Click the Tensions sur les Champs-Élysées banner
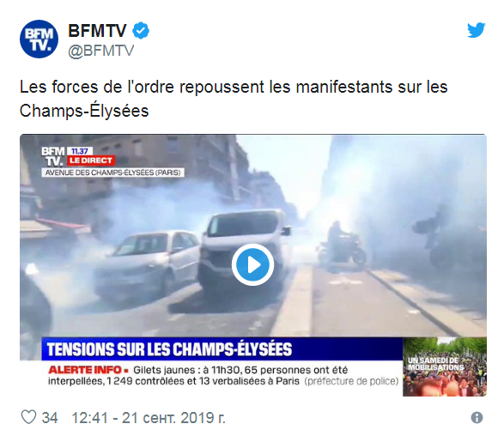This screenshot has width=504, height=436. pos(222,349)
